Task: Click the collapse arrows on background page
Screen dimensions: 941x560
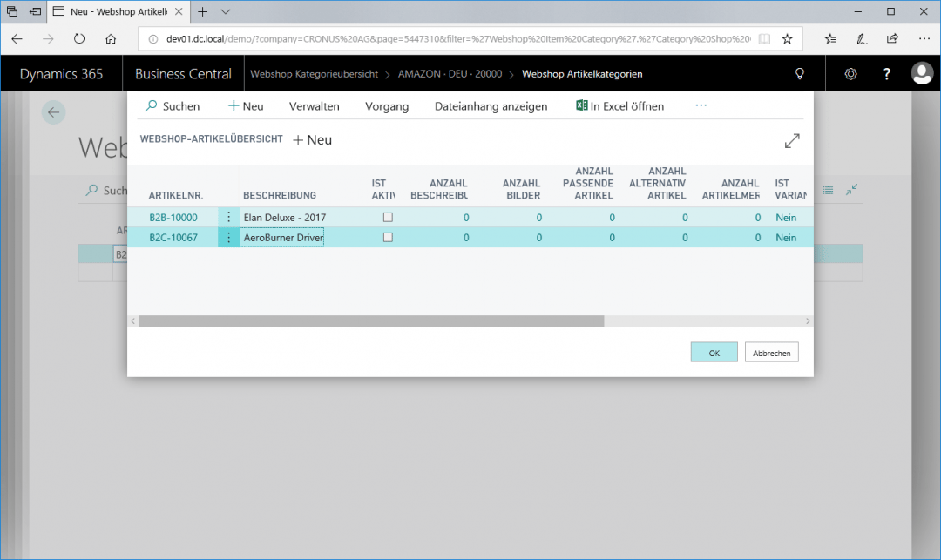Action: pos(851,190)
